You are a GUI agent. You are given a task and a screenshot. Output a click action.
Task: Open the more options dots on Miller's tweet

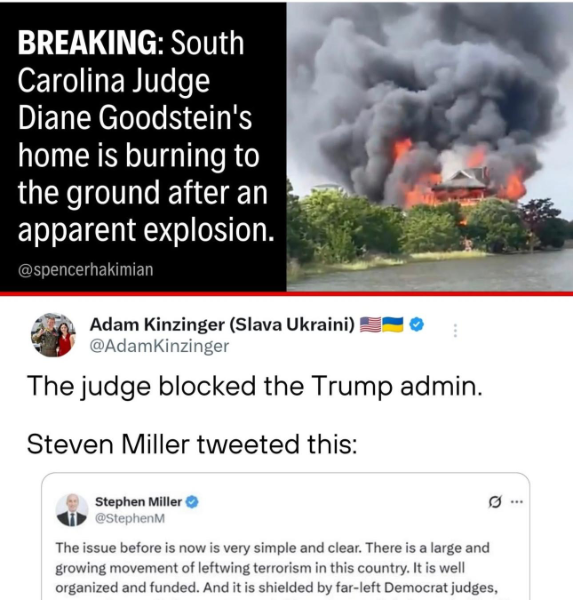coord(517,502)
